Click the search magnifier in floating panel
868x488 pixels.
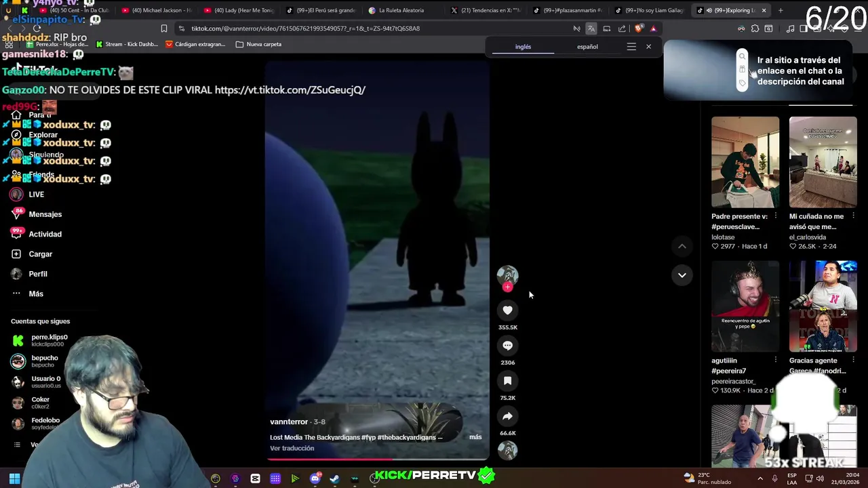click(x=742, y=56)
